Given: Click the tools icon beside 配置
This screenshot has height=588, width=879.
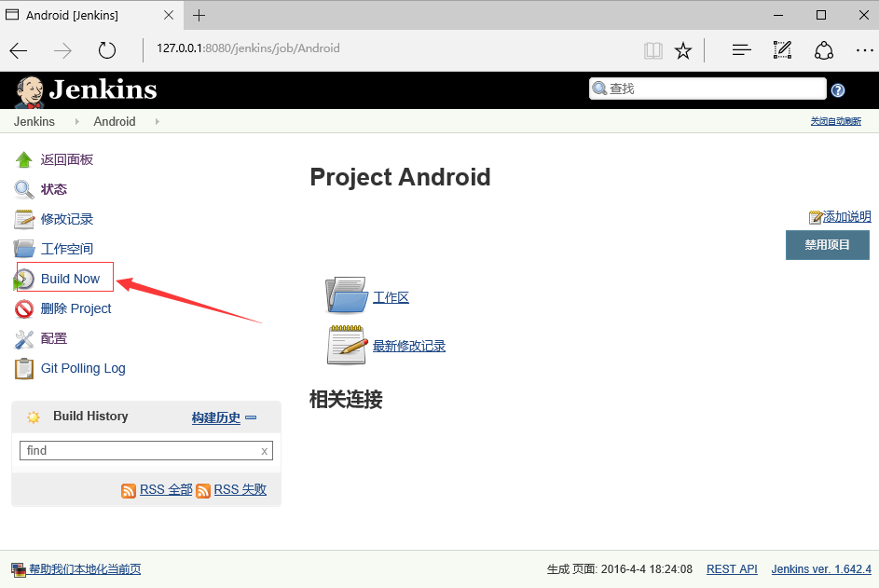Looking at the screenshot, I should [x=24, y=338].
